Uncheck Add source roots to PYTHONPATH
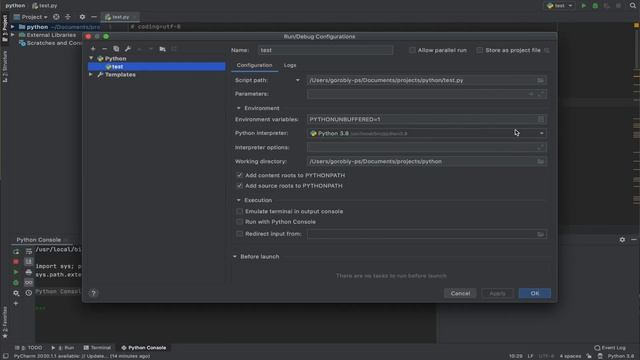Image resolution: width=640 pixels, height=360 pixels. [240, 186]
